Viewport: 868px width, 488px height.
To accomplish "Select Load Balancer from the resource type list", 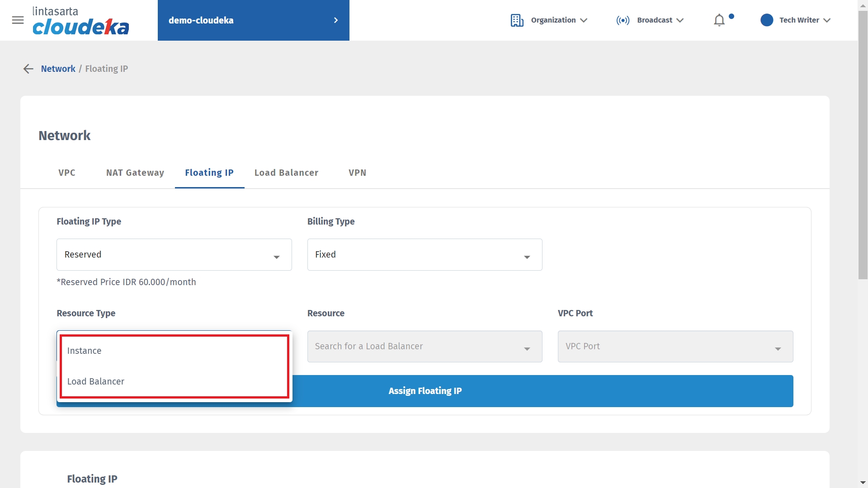I will point(96,382).
